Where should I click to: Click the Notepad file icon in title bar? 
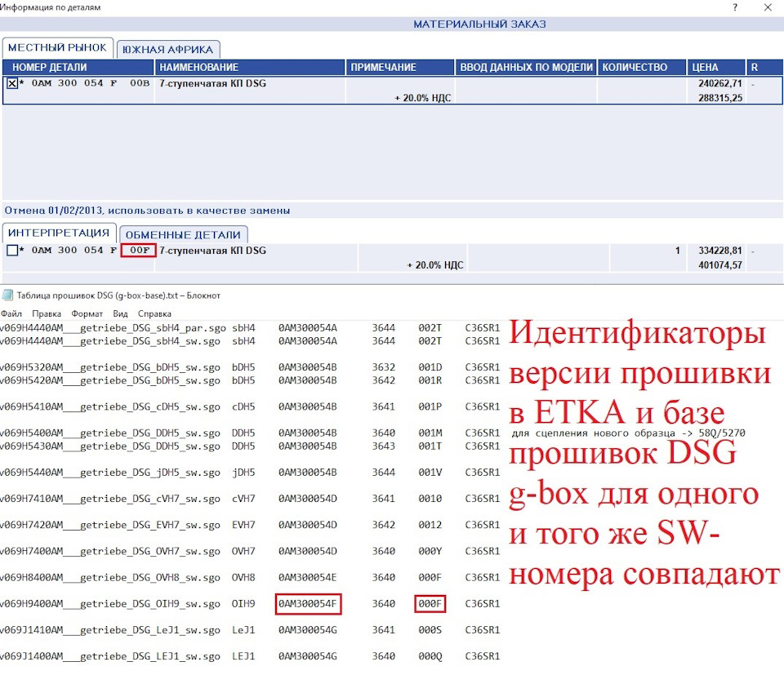(x=7, y=295)
